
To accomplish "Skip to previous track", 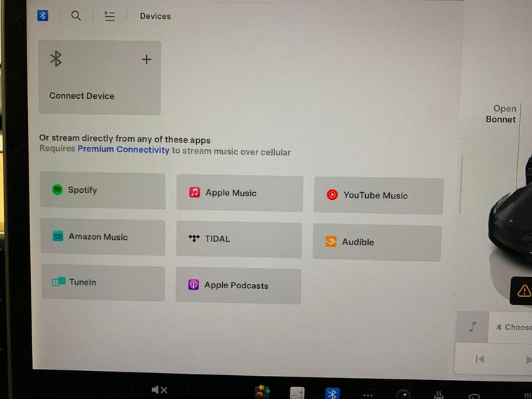I will 479,359.
